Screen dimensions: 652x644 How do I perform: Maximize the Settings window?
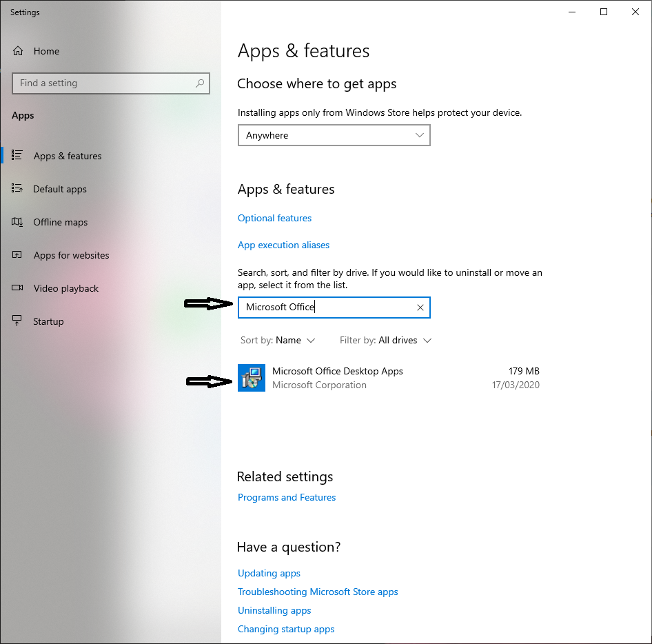click(604, 12)
